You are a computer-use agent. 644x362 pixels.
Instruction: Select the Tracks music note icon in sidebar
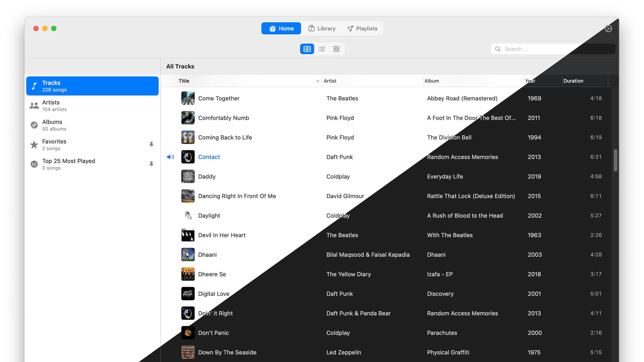[x=34, y=86]
